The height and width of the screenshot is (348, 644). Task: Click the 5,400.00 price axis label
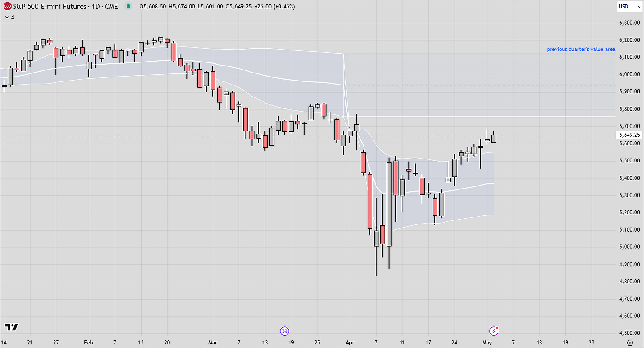[629, 178]
